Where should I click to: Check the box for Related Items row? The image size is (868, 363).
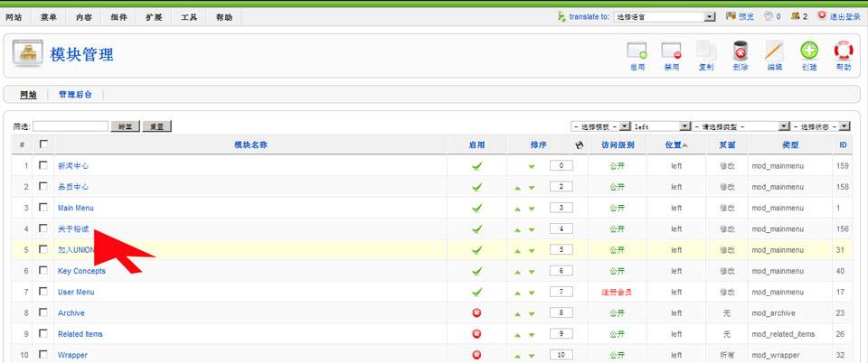click(43, 333)
